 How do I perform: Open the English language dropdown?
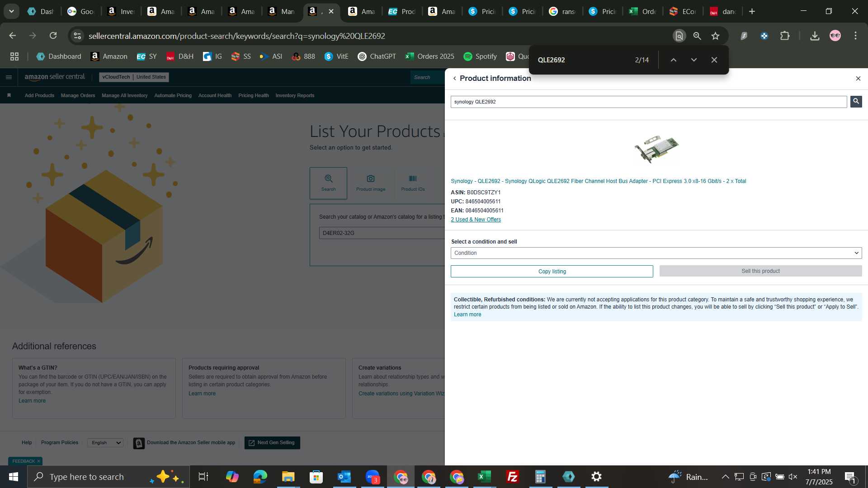[x=105, y=443]
